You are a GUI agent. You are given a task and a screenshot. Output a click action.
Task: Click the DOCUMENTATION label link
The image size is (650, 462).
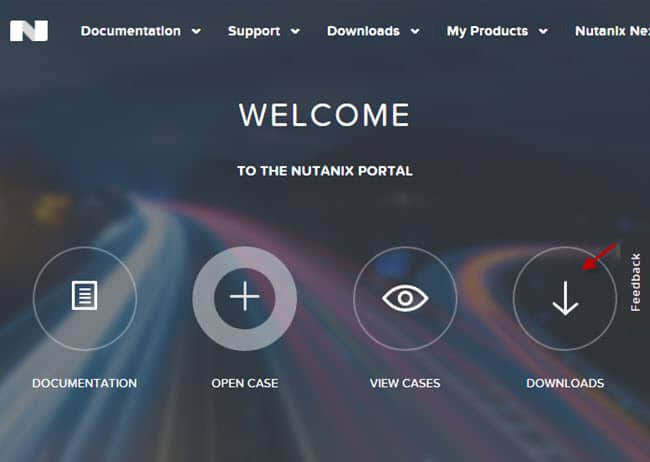(x=85, y=383)
